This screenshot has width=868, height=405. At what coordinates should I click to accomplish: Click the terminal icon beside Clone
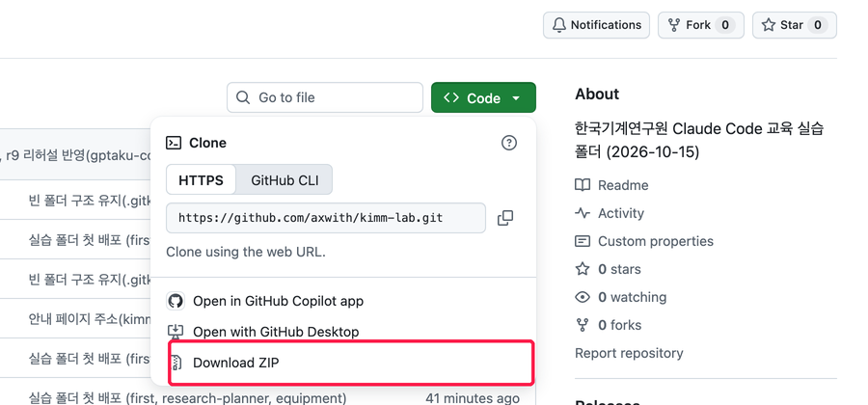coord(174,143)
